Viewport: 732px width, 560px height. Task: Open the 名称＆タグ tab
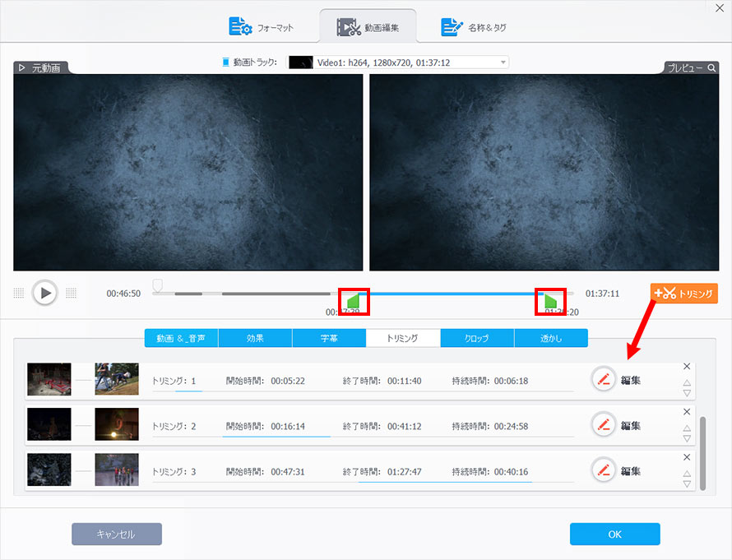(x=475, y=27)
